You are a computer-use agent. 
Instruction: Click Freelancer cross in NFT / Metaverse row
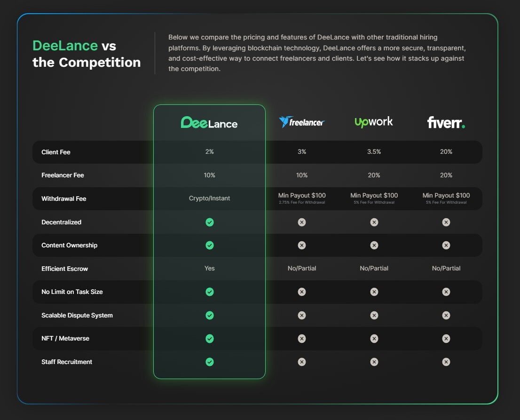[x=302, y=339]
